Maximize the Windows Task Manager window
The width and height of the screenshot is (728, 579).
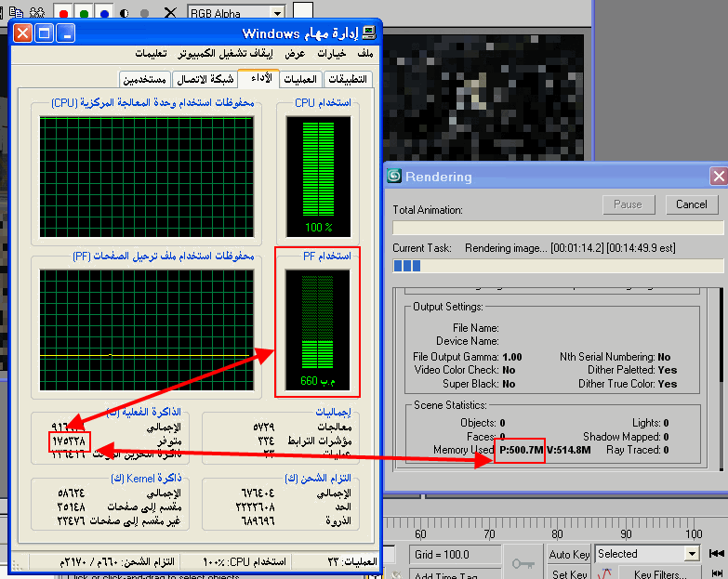coord(44,33)
